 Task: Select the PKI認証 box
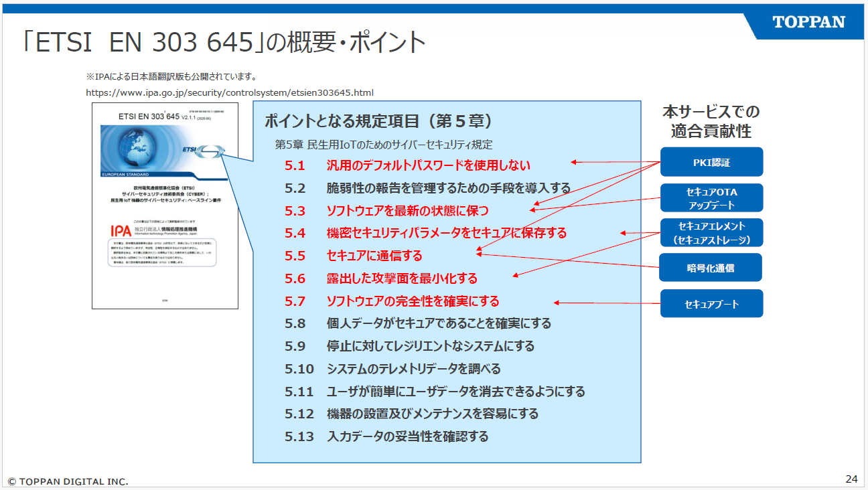(711, 162)
